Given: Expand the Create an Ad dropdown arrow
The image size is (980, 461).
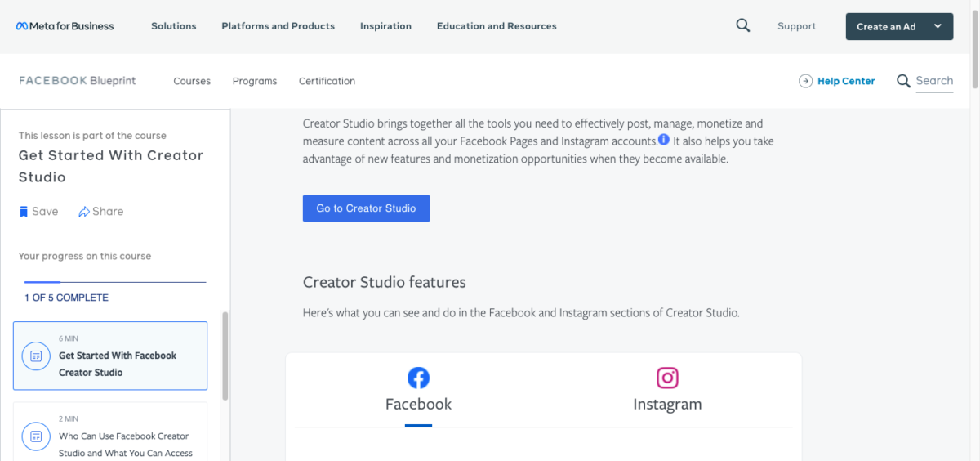Looking at the screenshot, I should click(x=938, y=26).
